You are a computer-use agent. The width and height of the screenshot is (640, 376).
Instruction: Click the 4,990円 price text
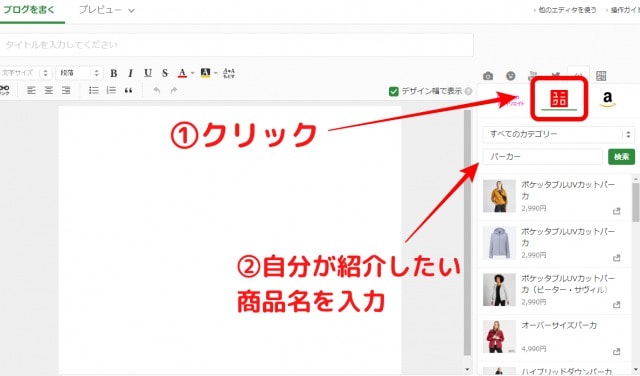coord(534,349)
